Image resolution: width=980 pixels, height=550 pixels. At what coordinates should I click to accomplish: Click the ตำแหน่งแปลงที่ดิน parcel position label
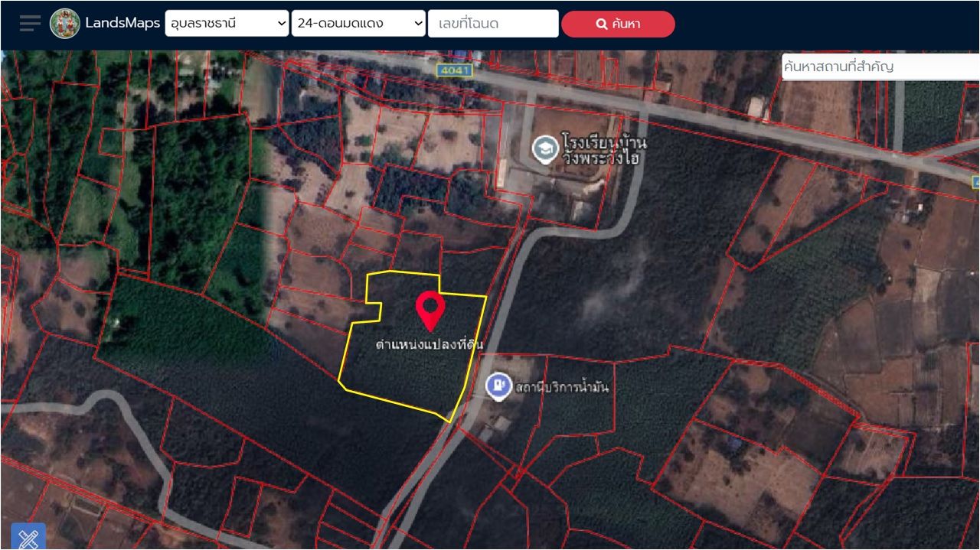tap(430, 344)
